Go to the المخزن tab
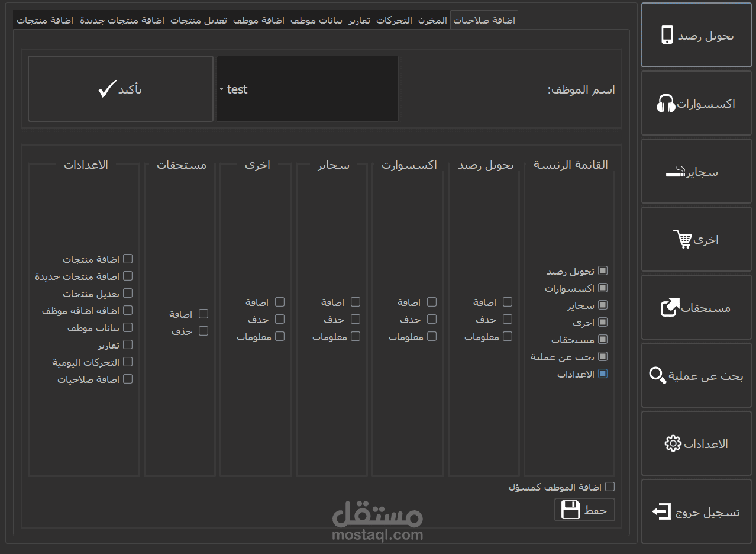 (433, 20)
